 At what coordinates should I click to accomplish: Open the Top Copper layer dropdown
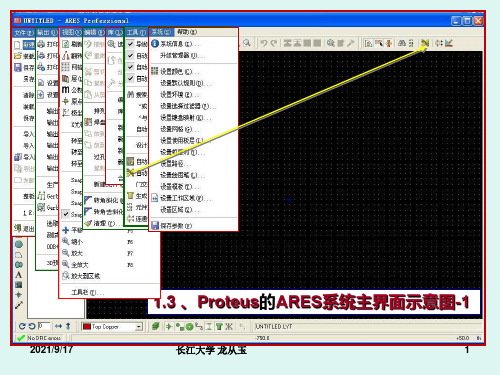(x=139, y=327)
